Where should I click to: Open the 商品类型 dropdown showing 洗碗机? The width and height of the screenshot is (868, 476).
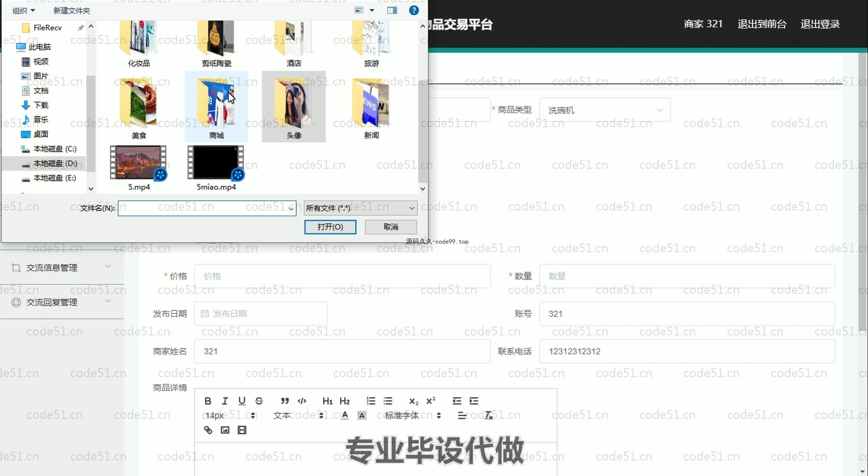[605, 110]
